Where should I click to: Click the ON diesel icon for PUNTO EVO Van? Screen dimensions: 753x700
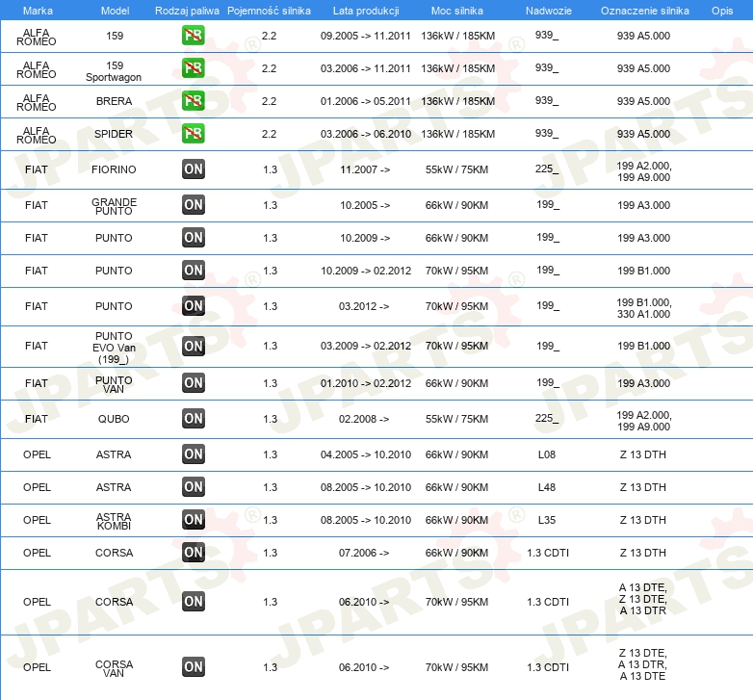193,346
